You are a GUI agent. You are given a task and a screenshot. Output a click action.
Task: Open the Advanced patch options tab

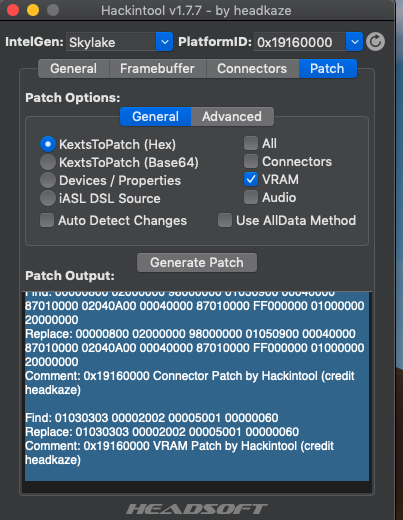[x=232, y=117]
